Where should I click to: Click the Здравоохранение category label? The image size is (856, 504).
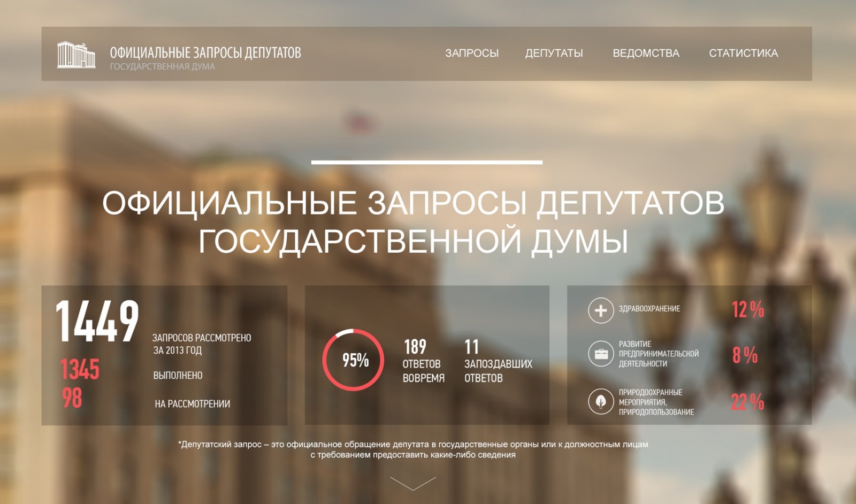point(649,309)
